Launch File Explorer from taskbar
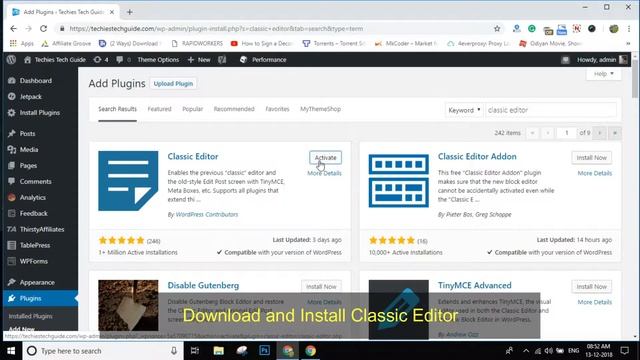 coord(218,351)
